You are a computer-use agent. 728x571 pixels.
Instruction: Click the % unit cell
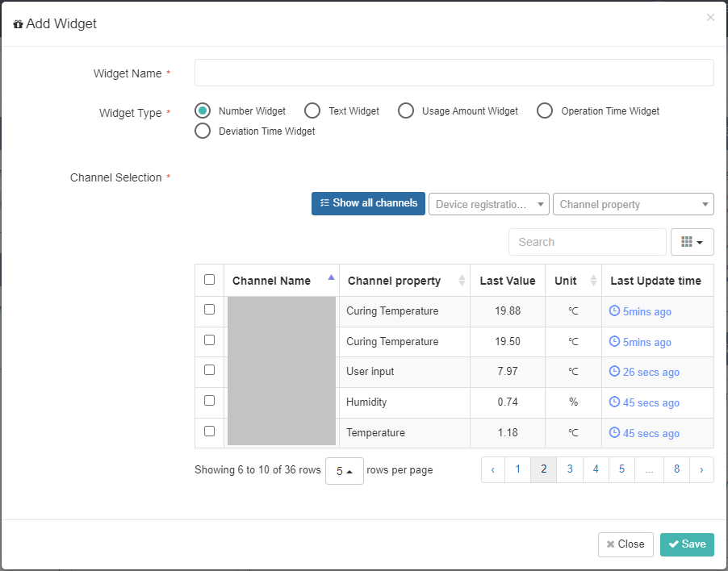573,402
